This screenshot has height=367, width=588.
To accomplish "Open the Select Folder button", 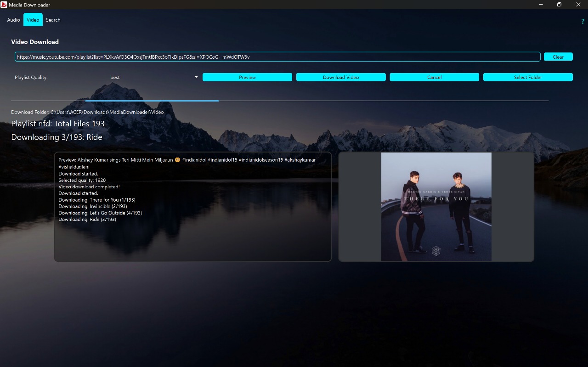I will click(528, 77).
